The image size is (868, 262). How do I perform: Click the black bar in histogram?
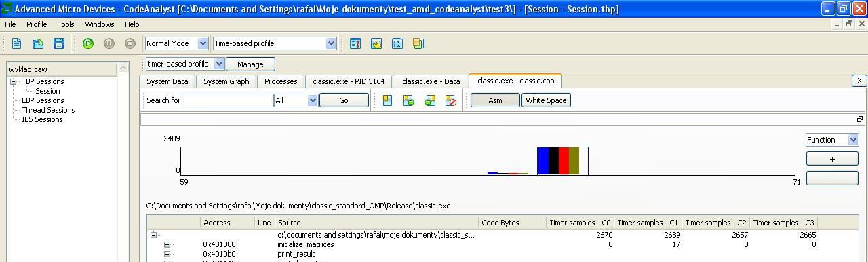point(554,161)
